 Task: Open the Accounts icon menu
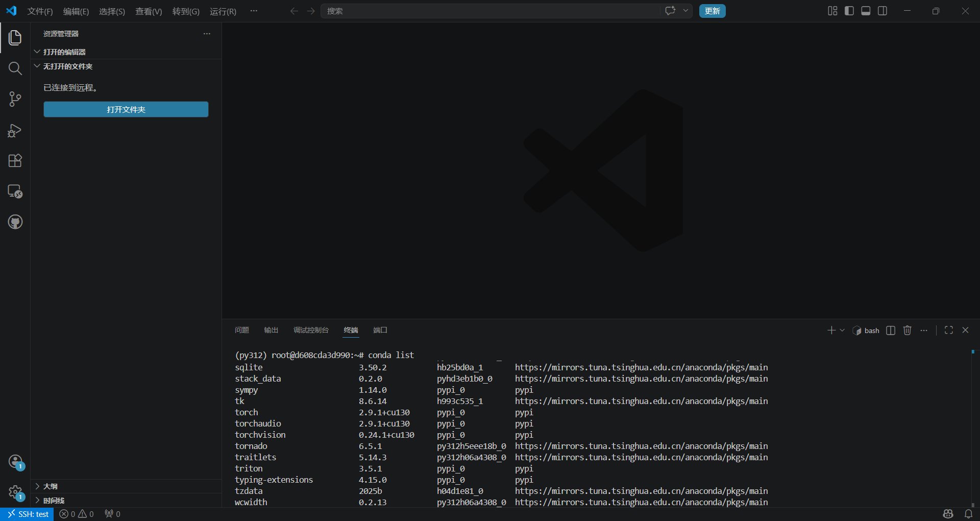[x=15, y=462]
